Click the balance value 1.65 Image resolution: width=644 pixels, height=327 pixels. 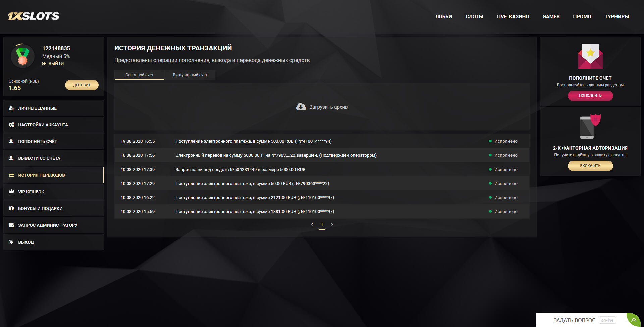[15, 88]
